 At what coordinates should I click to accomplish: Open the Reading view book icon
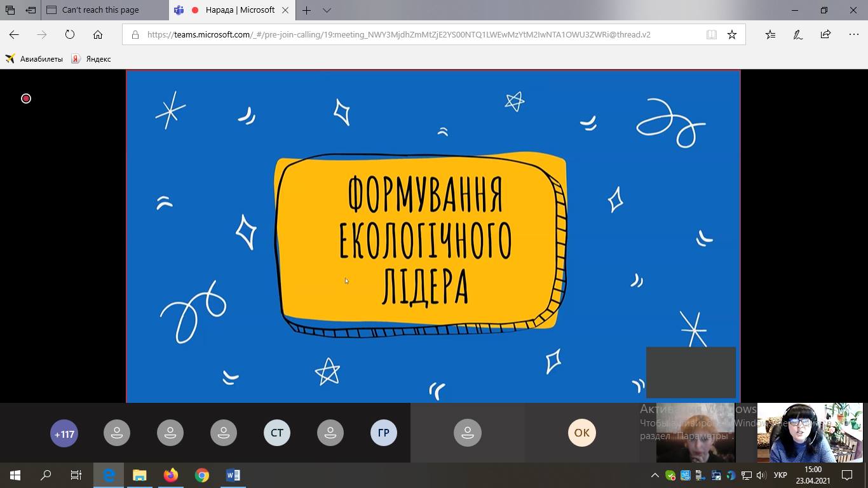712,35
